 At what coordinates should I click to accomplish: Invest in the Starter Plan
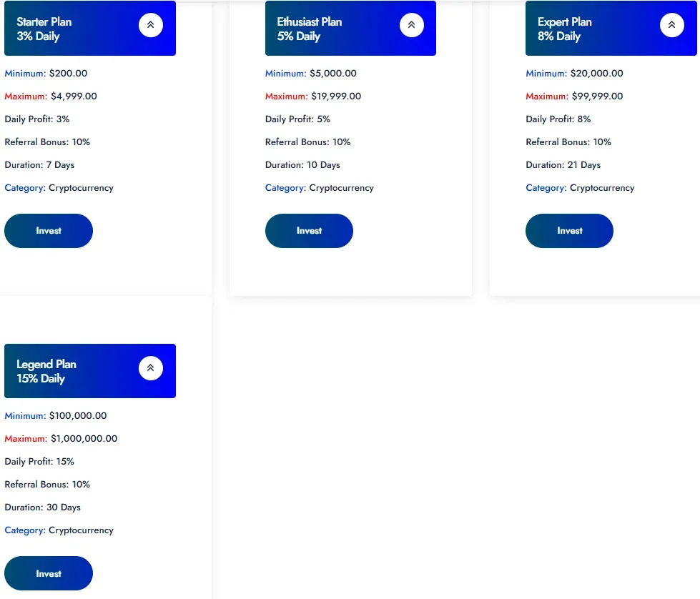49,231
